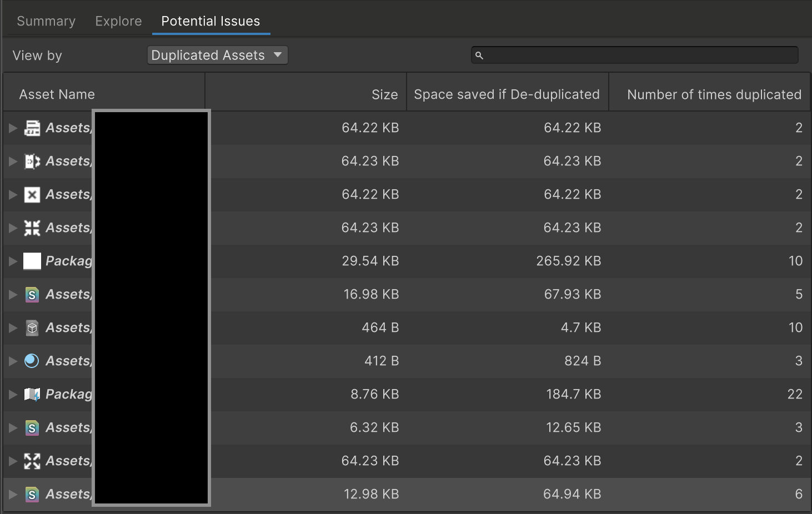Click the ScriptableObject icon in the sixth row
812x514 pixels.
click(32, 294)
